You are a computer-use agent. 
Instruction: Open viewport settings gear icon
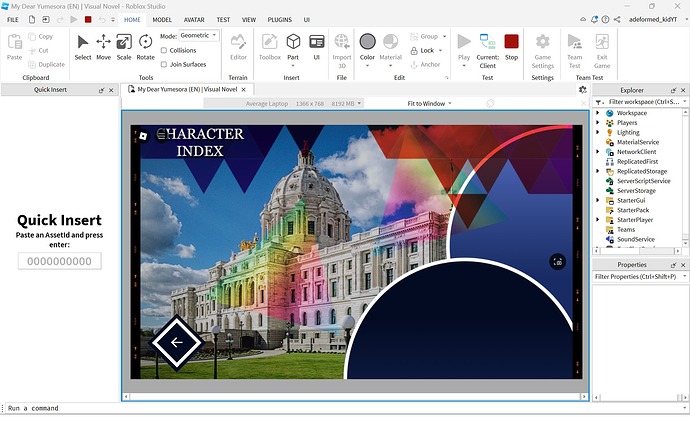583,90
